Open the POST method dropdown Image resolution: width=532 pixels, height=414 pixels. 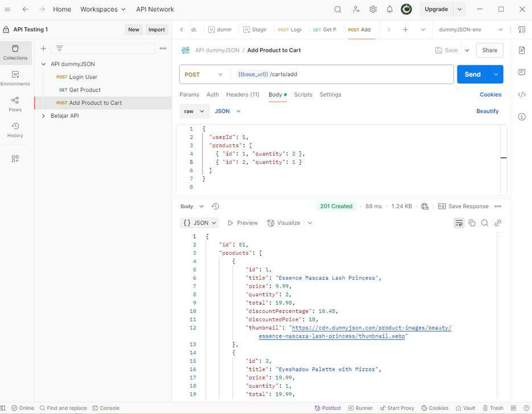tap(204, 74)
